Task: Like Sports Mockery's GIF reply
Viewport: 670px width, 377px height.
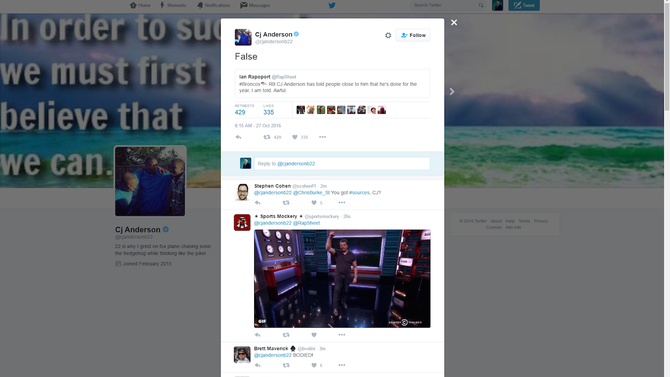Action: click(x=314, y=335)
